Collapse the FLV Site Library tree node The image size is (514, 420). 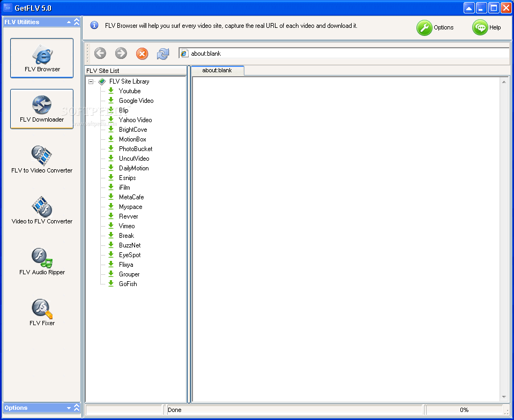91,81
